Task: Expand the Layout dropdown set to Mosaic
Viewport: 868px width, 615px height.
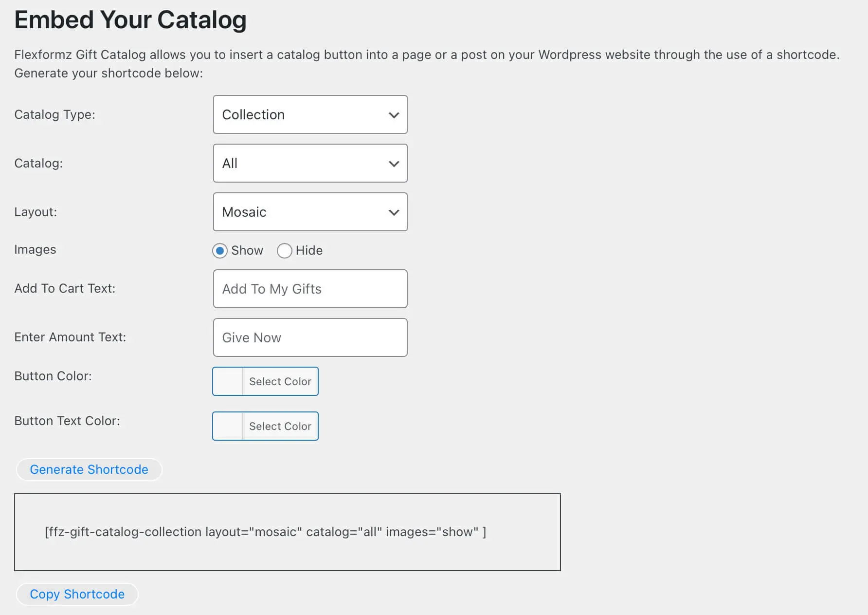Action: (x=302, y=212)
